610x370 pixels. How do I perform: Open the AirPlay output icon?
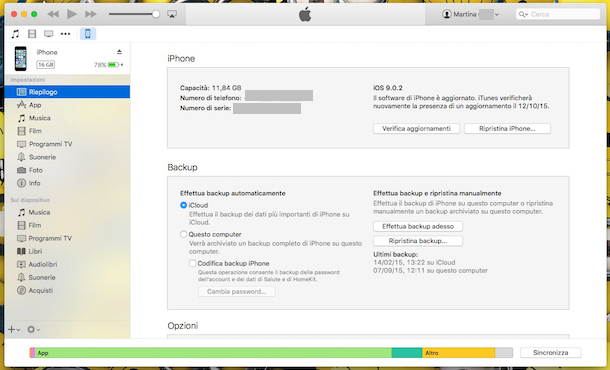[172, 14]
